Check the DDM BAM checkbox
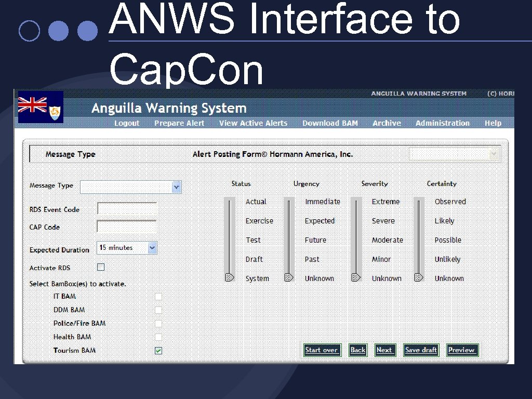This screenshot has width=532, height=399. pos(158,310)
